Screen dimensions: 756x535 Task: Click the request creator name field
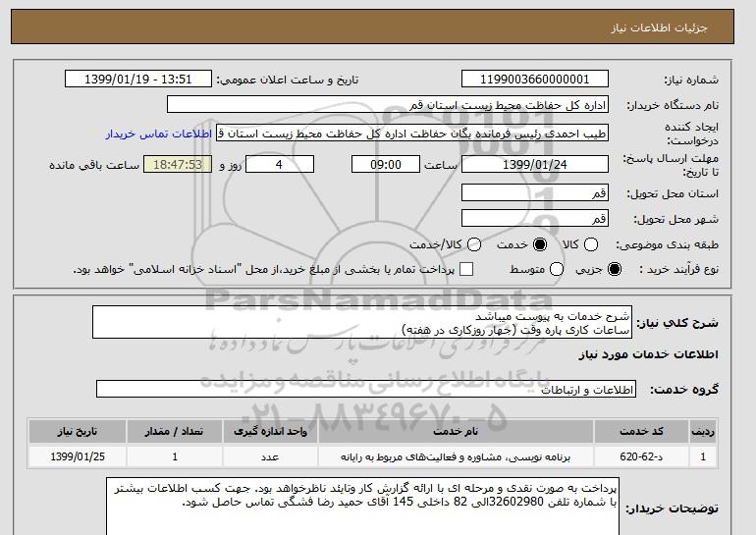point(412,134)
